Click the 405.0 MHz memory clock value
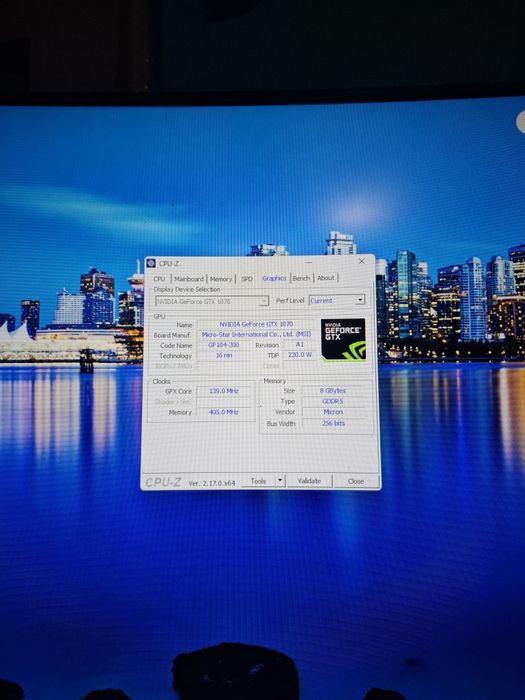Screen dimensions: 525x700 point(224,412)
